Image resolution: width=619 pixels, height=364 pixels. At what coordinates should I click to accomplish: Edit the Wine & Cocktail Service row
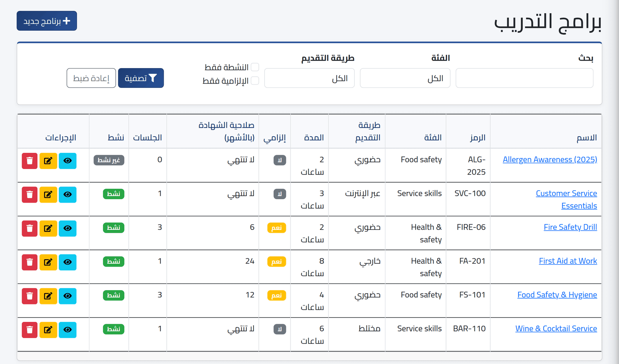pos(48,330)
